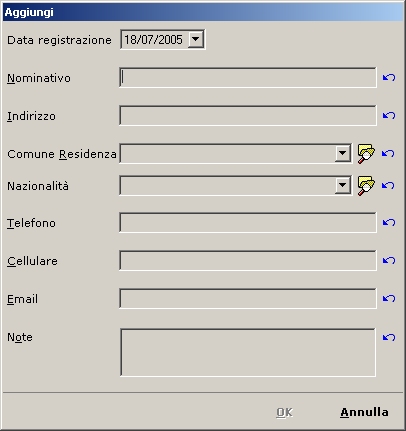406x431 pixels.
Task: Click the Annulla button
Action: pyautogui.click(x=364, y=413)
